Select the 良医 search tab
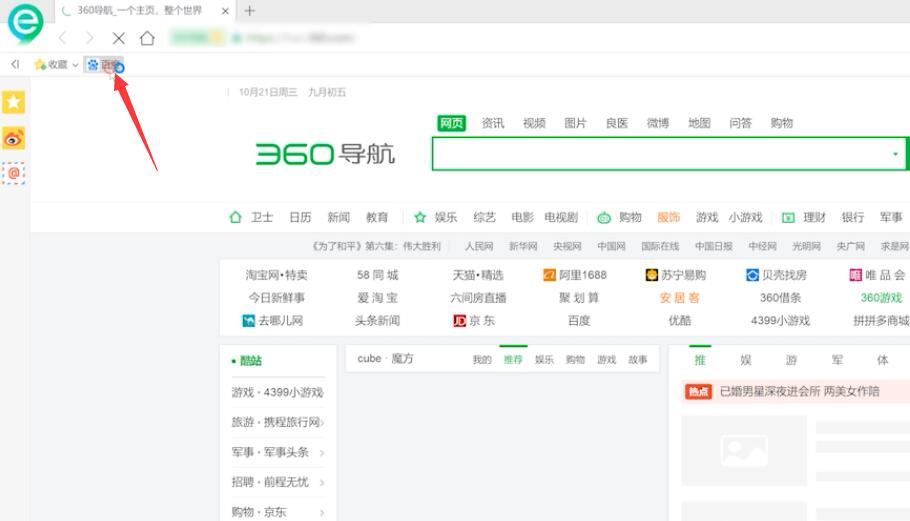Image resolution: width=910 pixels, height=521 pixels. [x=616, y=123]
